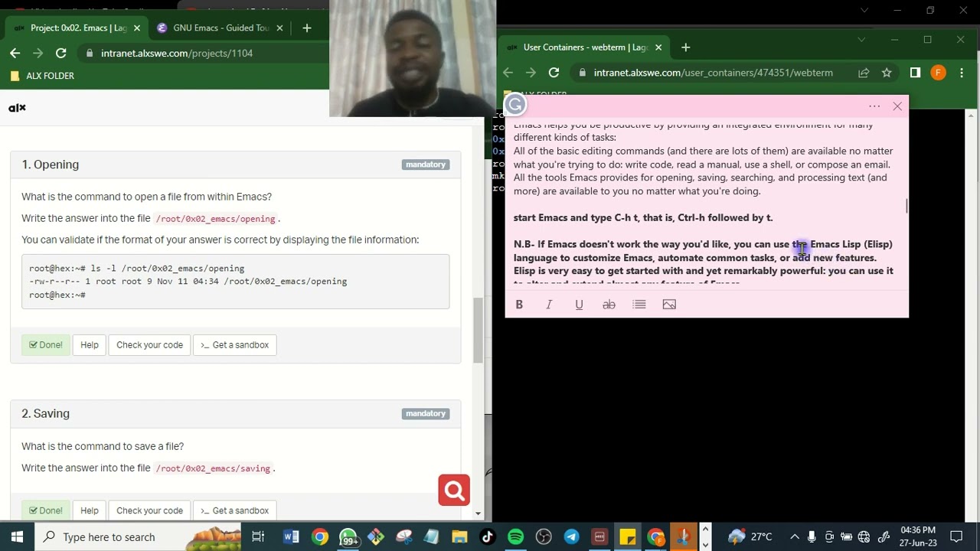
Task: Select the User Containers webterm tab
Action: [586, 47]
